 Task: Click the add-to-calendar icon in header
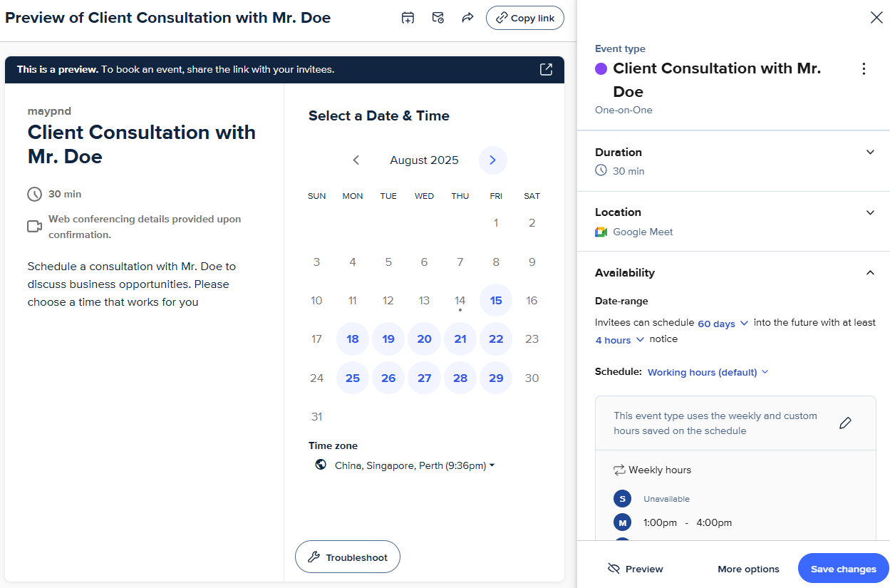point(408,18)
